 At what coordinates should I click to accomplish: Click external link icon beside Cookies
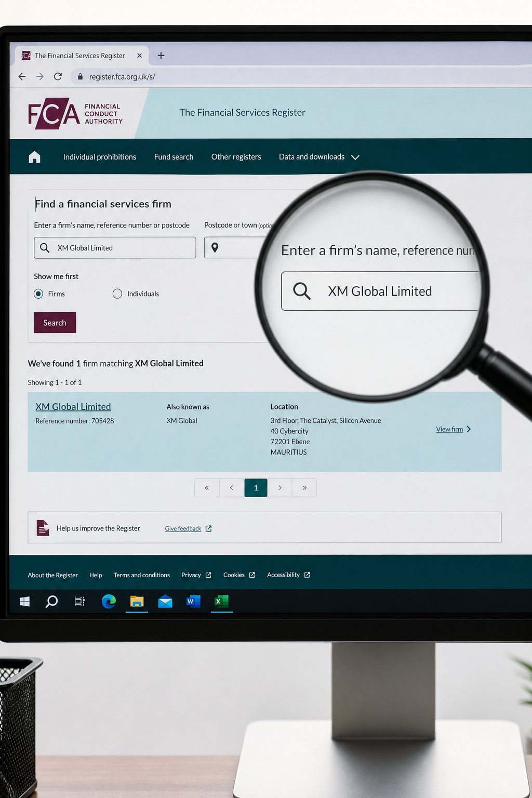coord(252,575)
